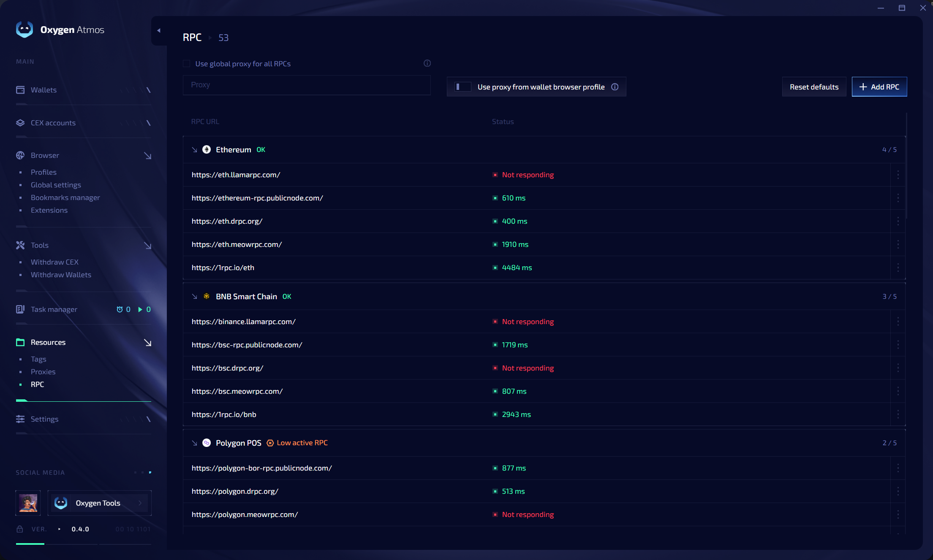The height and width of the screenshot is (560, 933).
Task: Click the Browser globe icon
Action: tap(20, 155)
